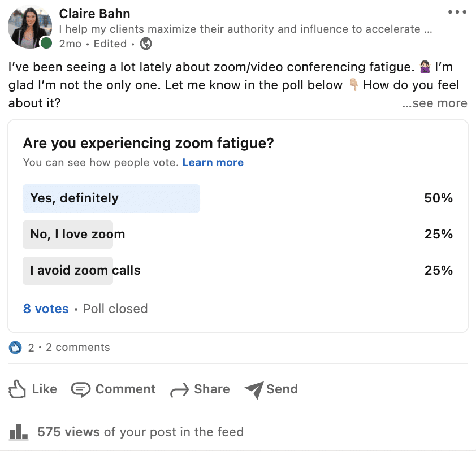This screenshot has height=451, width=476.
Task: Click the Share arrow icon
Action: pos(179,389)
